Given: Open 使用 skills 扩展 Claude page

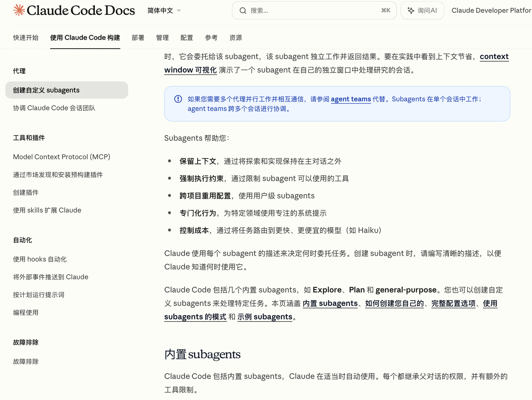Looking at the screenshot, I should point(47,210).
